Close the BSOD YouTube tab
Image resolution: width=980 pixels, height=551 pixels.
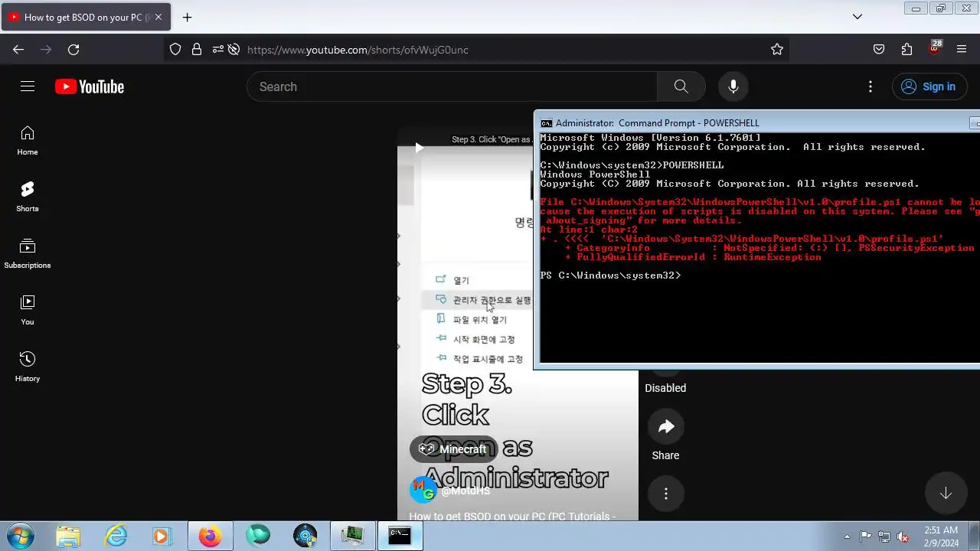pyautogui.click(x=158, y=17)
